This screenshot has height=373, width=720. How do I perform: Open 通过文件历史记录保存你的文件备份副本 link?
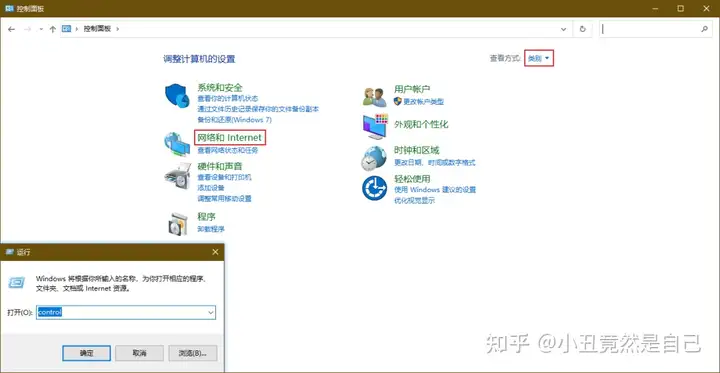(x=258, y=109)
